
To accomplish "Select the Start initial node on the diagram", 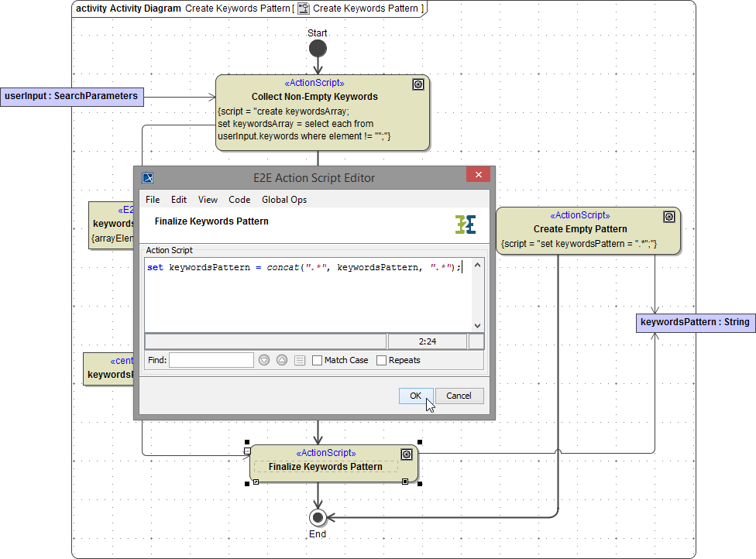I will (x=318, y=48).
